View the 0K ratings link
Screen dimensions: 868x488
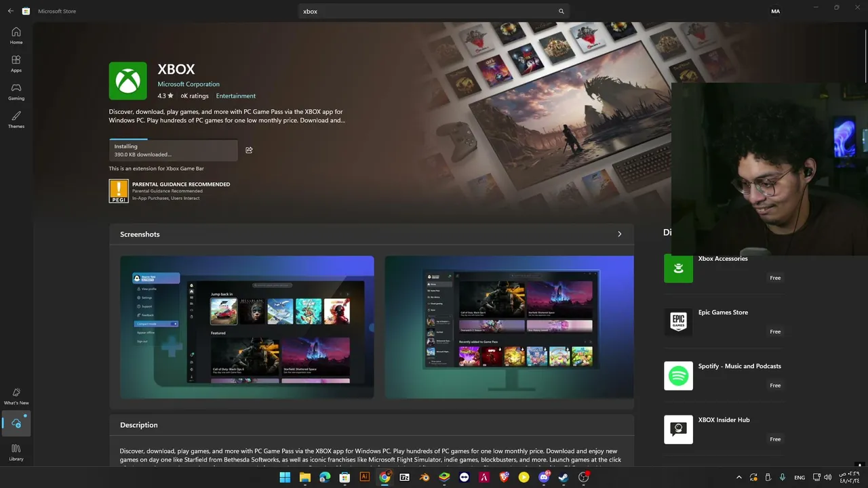(x=195, y=96)
